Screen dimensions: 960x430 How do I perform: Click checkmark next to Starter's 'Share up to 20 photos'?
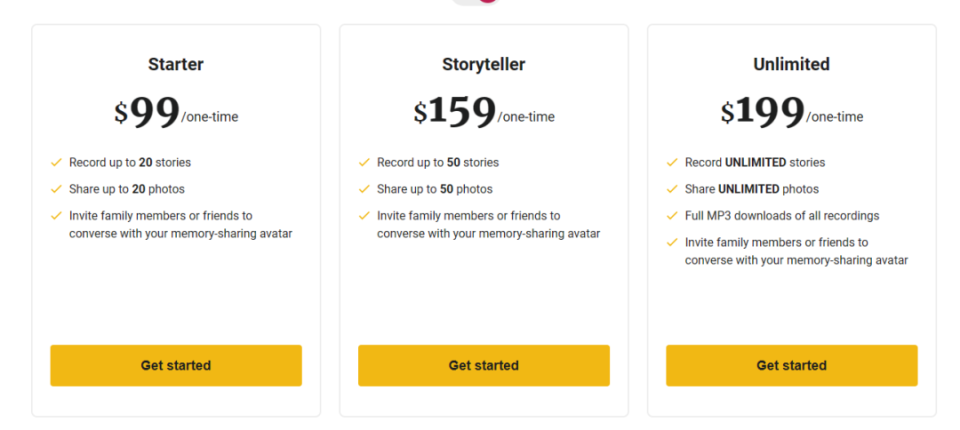(x=56, y=189)
